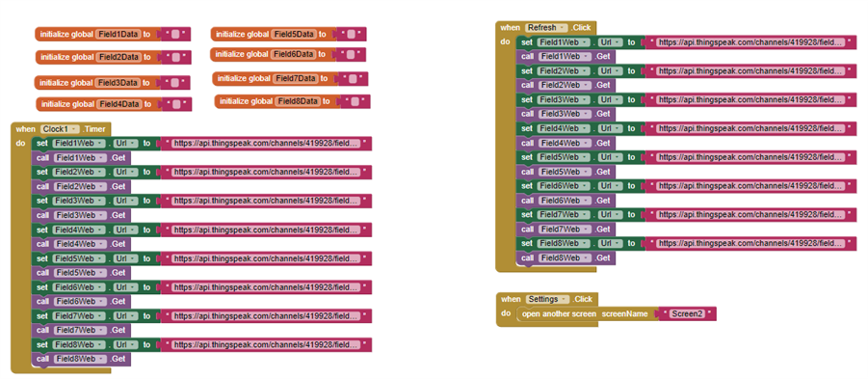Edit the ThingSpeak URL text for Field7Web in Refresh.Click
Screen dimensions: 868x379
click(751, 214)
